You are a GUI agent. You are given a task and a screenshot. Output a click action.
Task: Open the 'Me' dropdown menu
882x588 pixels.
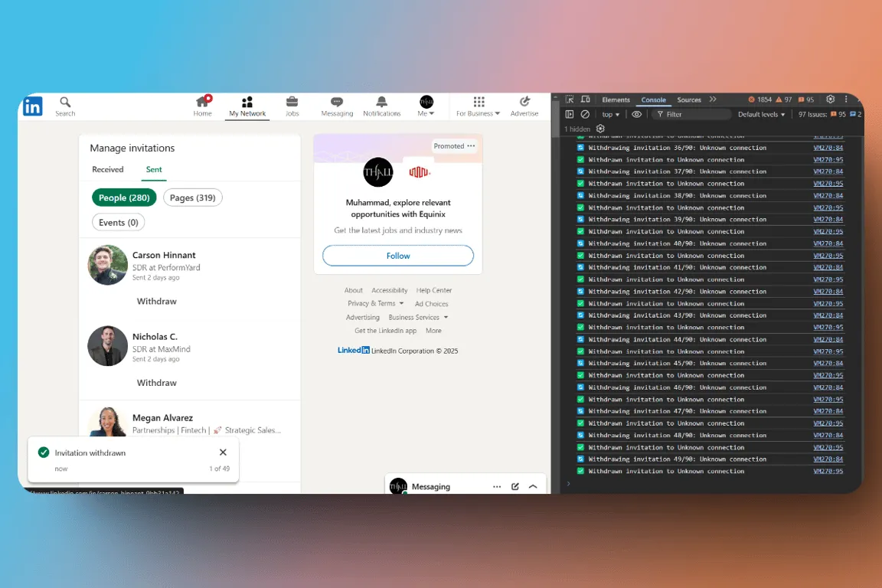point(426,106)
